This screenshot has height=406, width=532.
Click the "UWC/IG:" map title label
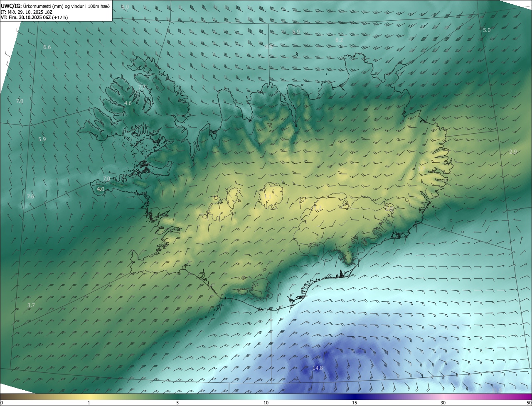(x=12, y=6)
